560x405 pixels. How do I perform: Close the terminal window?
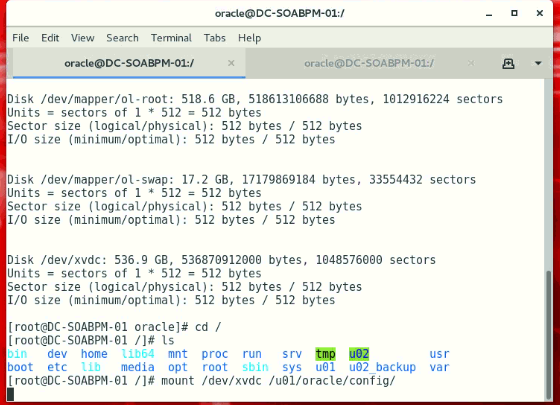click(x=540, y=13)
